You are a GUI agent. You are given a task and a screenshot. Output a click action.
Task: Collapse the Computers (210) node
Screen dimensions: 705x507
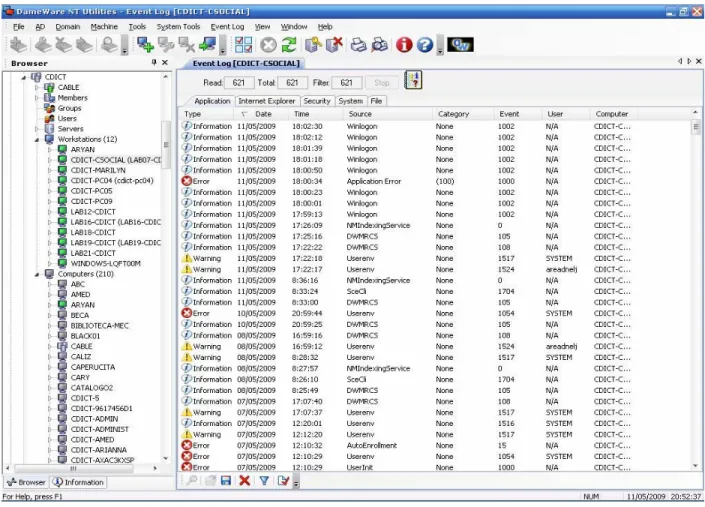tap(37, 274)
